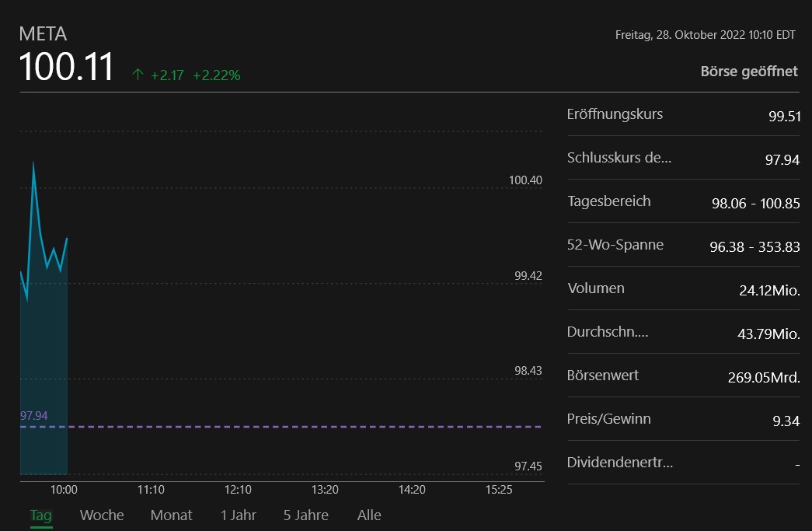Viewport: 812px width, 531px height.
Task: Click the day range 98.06 - 100.85
Action: [755, 203]
